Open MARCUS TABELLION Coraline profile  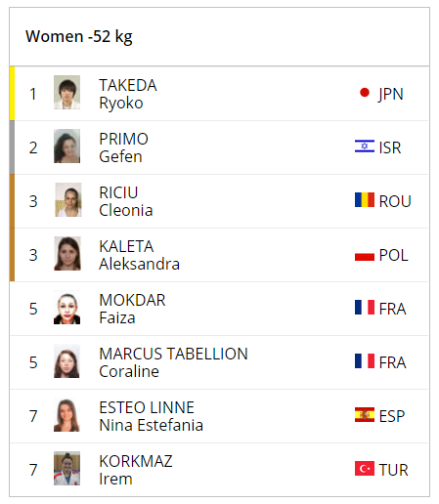[173, 362]
